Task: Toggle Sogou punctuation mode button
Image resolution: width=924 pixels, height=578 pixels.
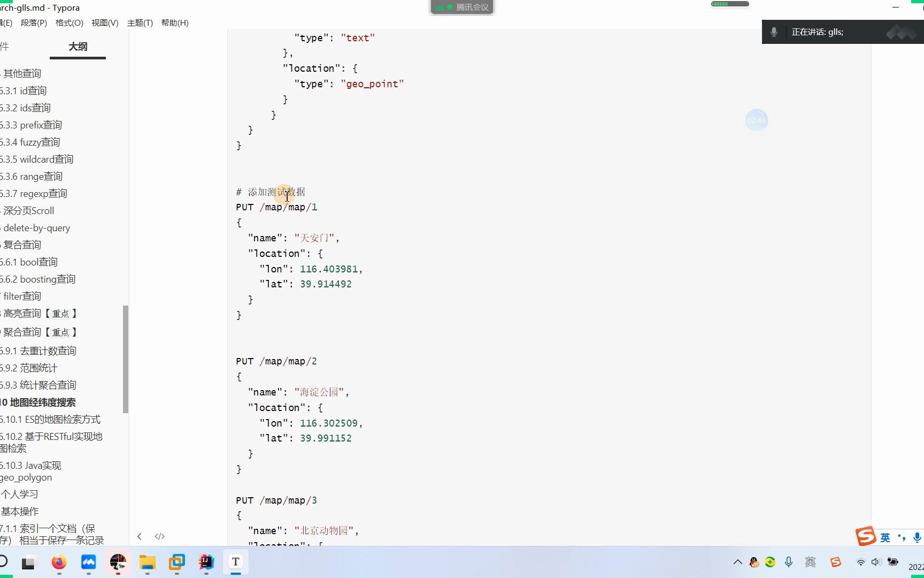Action: (902, 537)
